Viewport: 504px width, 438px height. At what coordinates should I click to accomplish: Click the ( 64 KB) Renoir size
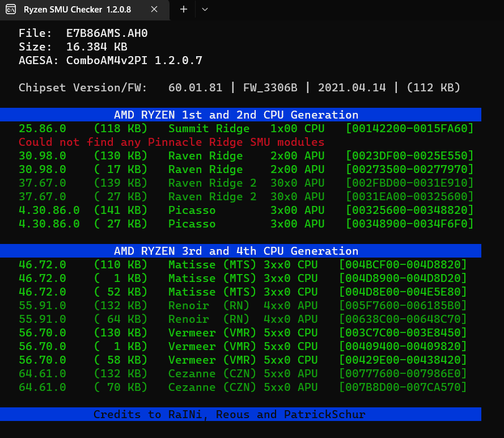121,319
